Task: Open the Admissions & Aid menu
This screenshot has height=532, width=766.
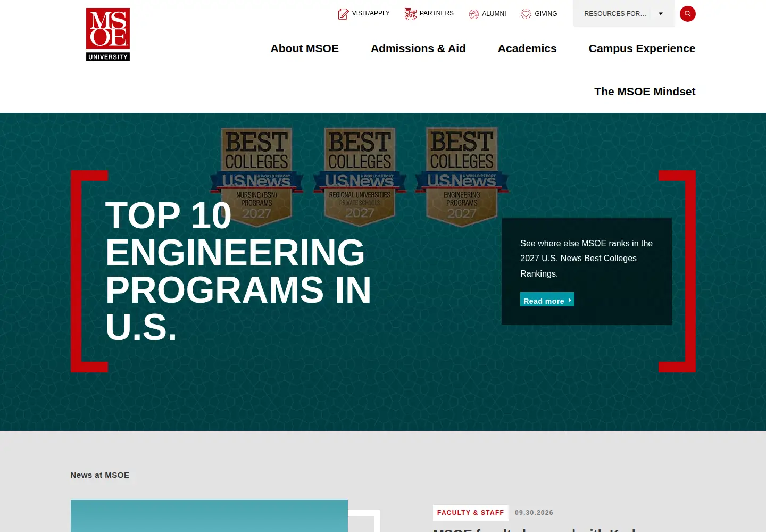Action: [418, 48]
